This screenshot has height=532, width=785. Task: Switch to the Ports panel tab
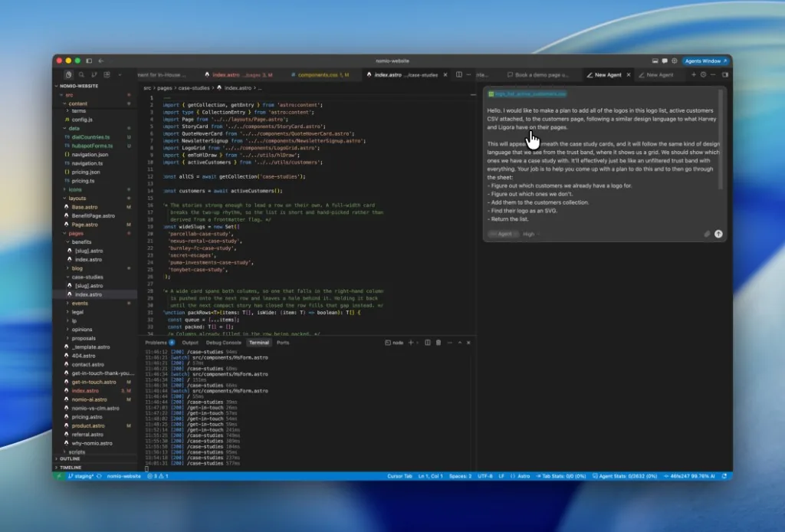click(x=283, y=343)
